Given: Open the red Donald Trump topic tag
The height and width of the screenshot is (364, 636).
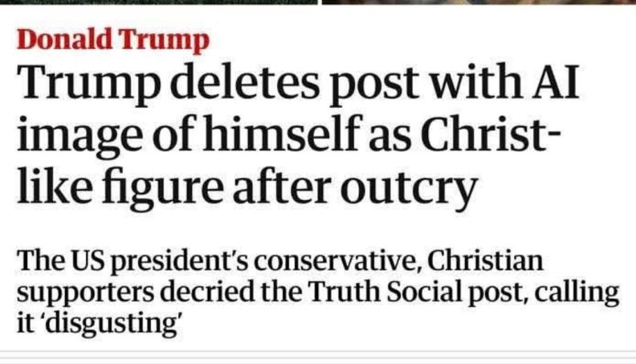Looking at the screenshot, I should pos(112,41).
